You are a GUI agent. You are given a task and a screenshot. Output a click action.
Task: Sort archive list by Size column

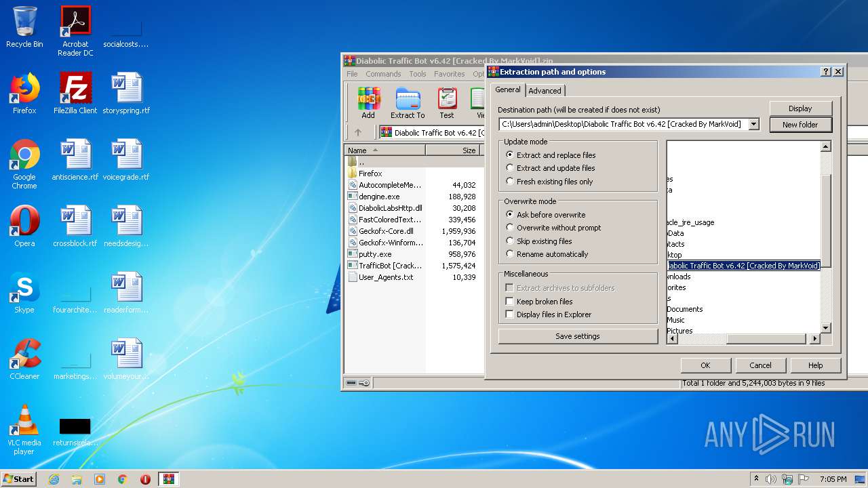click(x=452, y=150)
